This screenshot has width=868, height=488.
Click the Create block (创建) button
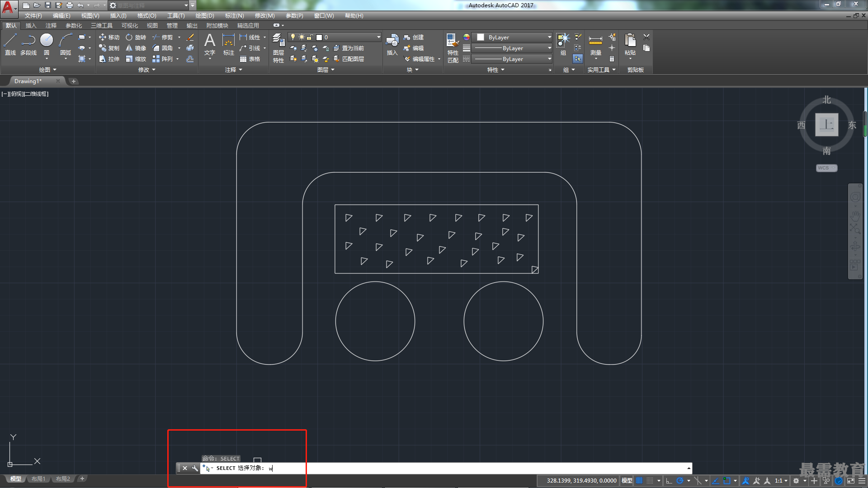tap(414, 37)
